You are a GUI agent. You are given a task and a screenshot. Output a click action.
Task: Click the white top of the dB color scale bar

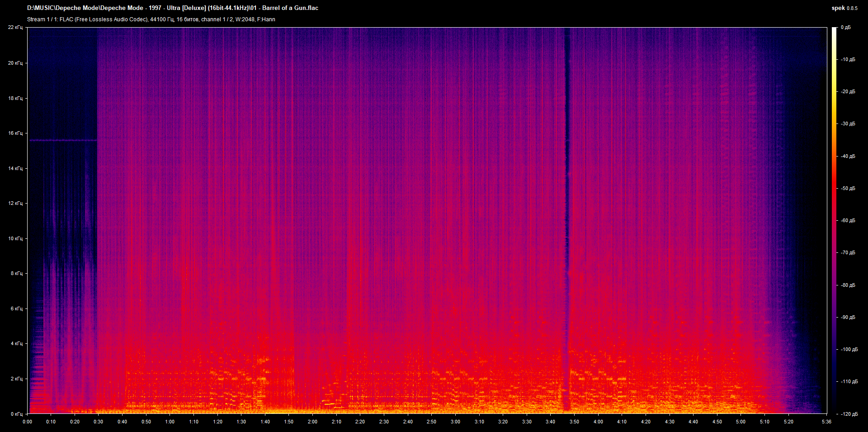(834, 30)
